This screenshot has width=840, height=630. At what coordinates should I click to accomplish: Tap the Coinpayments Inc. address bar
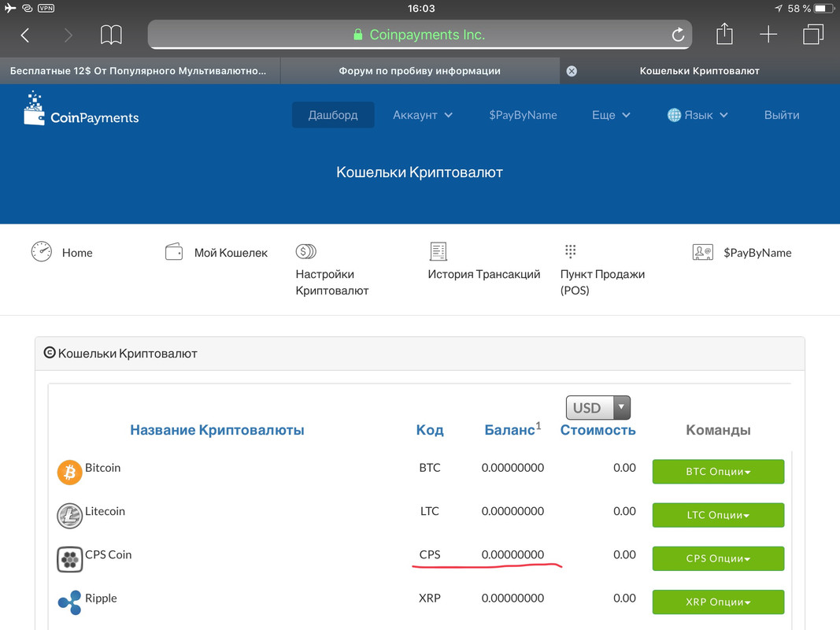[420, 35]
